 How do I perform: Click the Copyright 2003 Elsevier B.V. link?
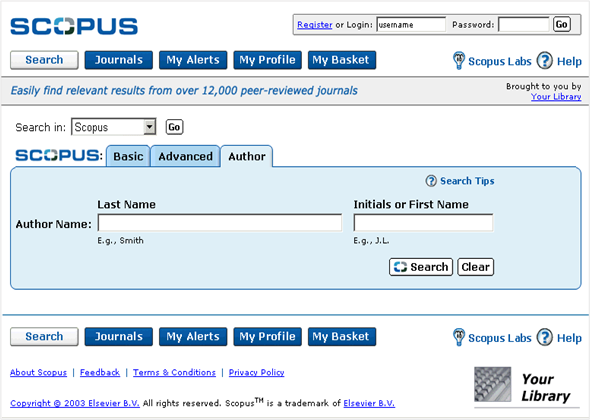click(75, 403)
